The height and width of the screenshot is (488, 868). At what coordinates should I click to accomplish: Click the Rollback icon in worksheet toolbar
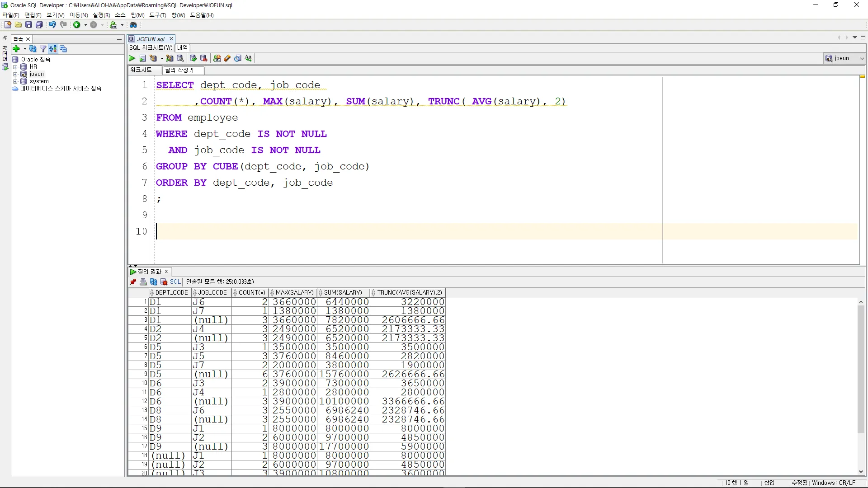coord(203,58)
